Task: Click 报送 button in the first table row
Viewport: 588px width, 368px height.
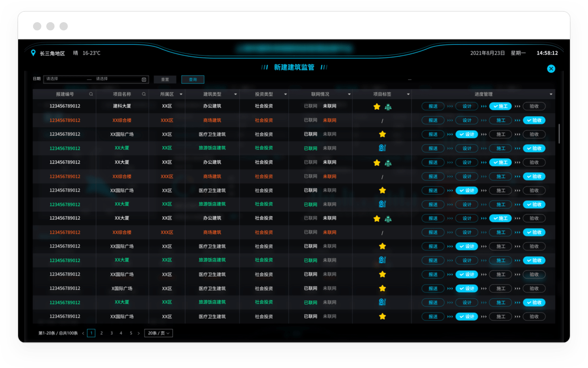Action: pos(432,106)
